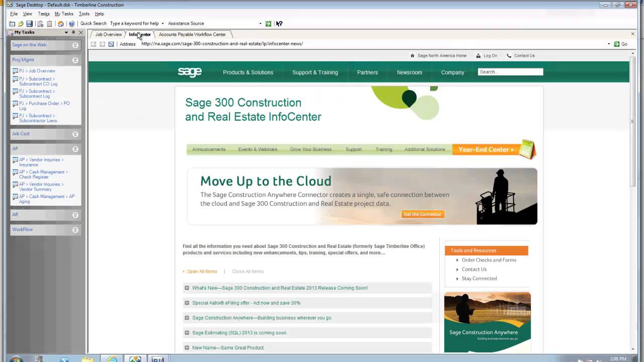
Task: Expand the Job Cost group
Action: click(75, 134)
